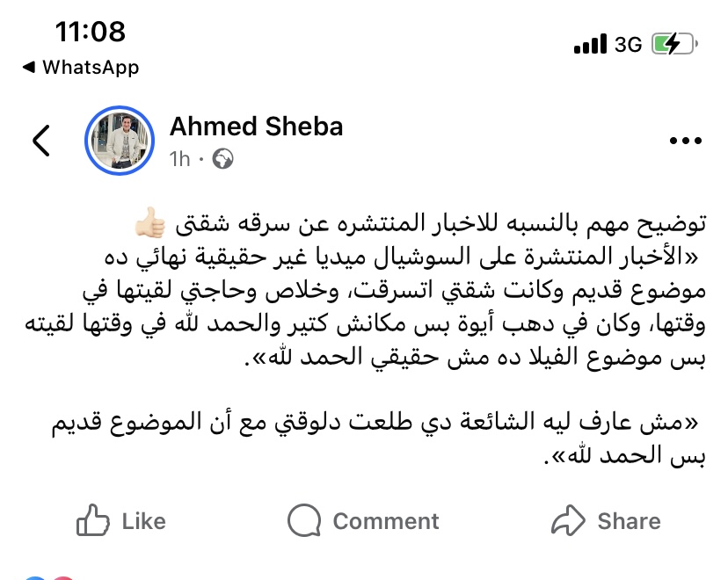Tap the thumbs-up emoji in post text
This screenshot has height=580, width=728.
149,222
